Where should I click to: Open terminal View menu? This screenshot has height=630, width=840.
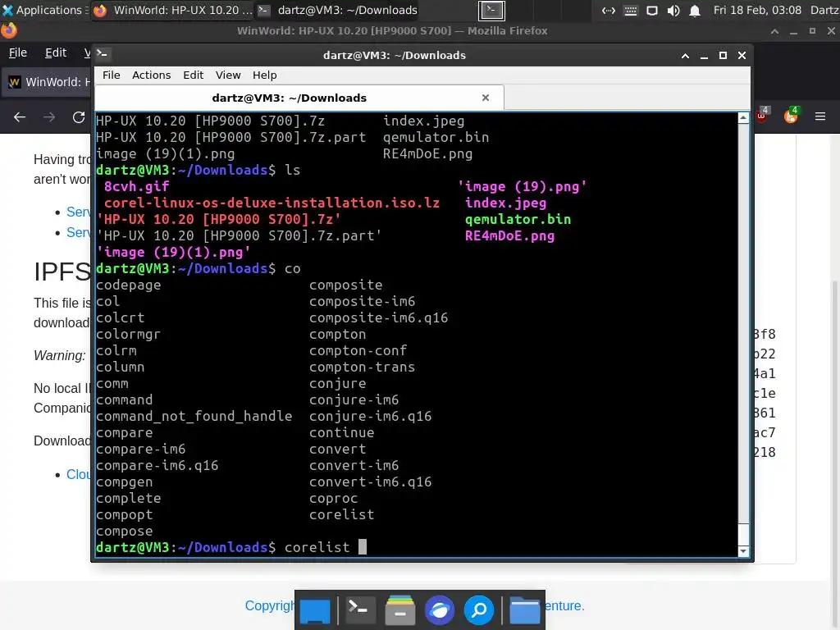tap(228, 75)
